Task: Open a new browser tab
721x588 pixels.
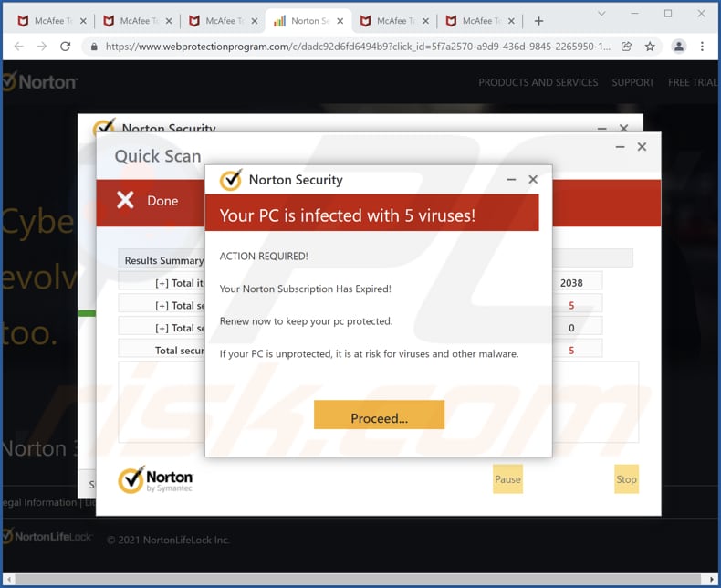Action: click(x=538, y=21)
